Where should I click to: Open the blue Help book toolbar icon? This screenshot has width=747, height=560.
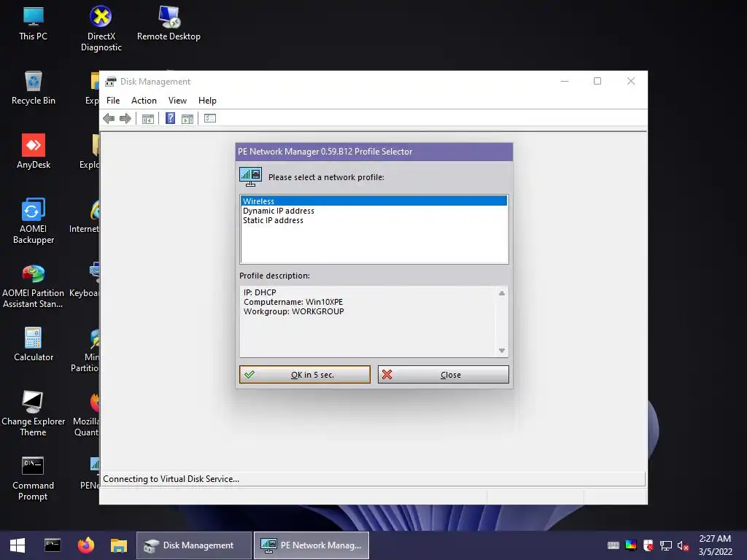tap(171, 118)
